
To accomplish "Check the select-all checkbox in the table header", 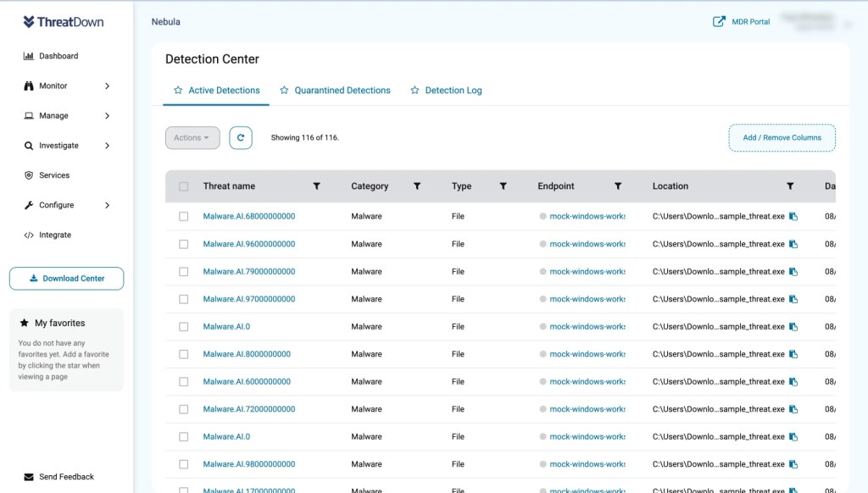I will coord(183,186).
